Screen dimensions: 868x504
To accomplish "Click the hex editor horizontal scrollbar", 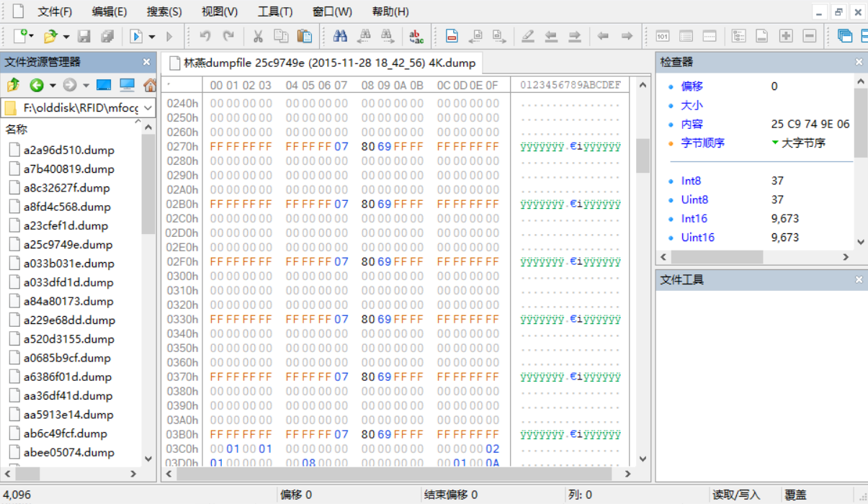I will pos(400,473).
